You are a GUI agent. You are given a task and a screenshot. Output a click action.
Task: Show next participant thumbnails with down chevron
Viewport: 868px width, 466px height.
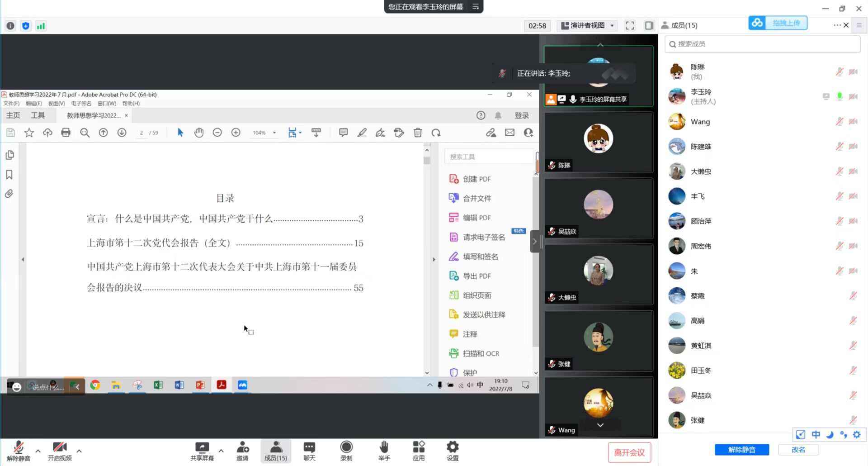click(x=600, y=425)
